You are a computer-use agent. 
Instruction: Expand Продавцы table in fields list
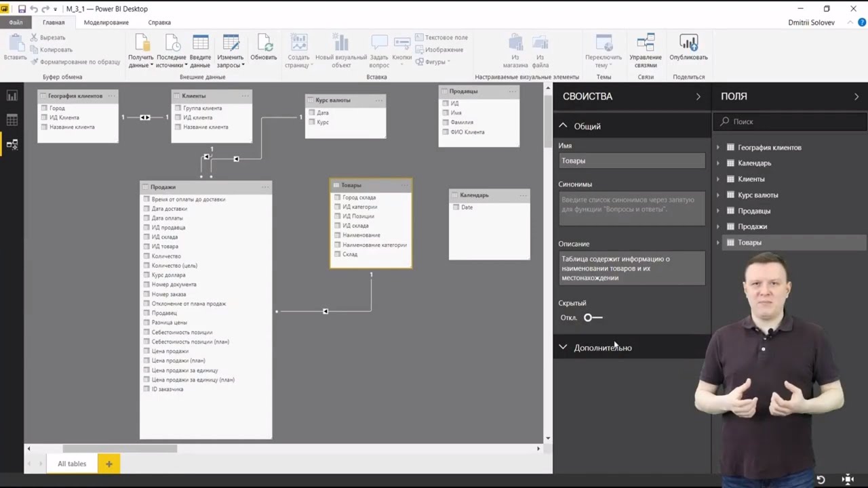coord(718,211)
